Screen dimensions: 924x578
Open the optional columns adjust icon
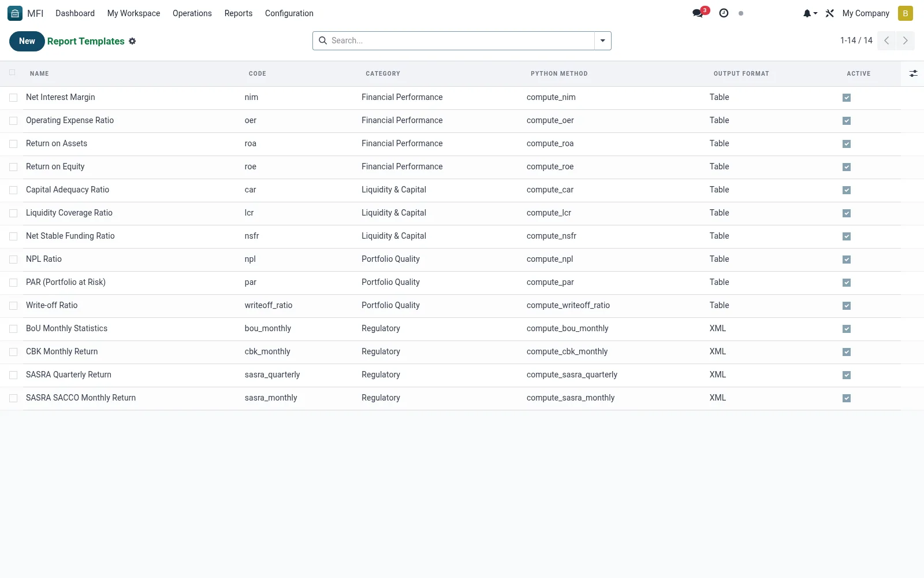tap(913, 73)
